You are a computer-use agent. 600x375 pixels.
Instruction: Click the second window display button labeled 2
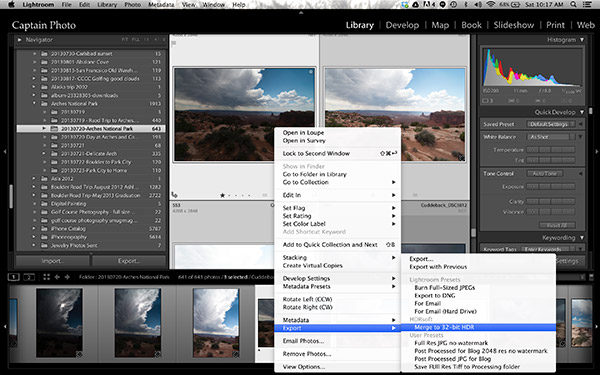[29, 277]
